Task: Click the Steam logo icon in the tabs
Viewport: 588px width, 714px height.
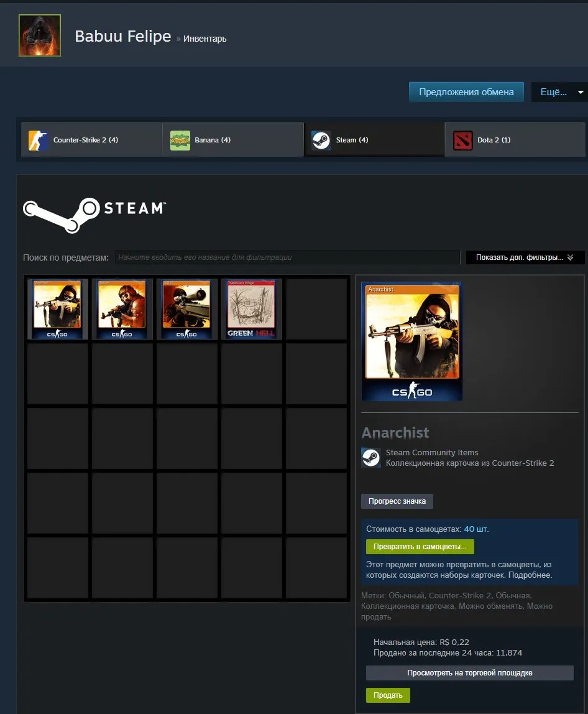Action: (x=321, y=140)
